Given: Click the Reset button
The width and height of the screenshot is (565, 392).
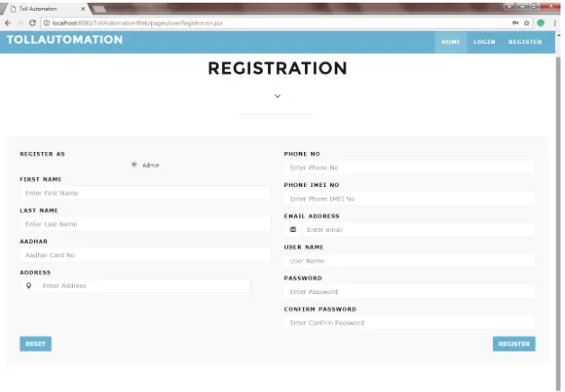Looking at the screenshot, I should pos(36,343).
